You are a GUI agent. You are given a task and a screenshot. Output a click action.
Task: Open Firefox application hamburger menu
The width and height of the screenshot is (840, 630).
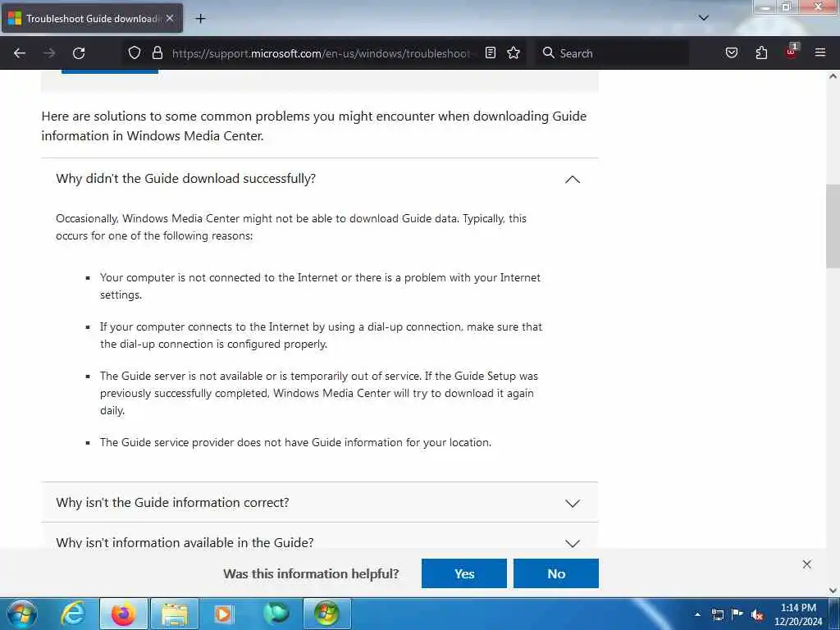pos(820,53)
